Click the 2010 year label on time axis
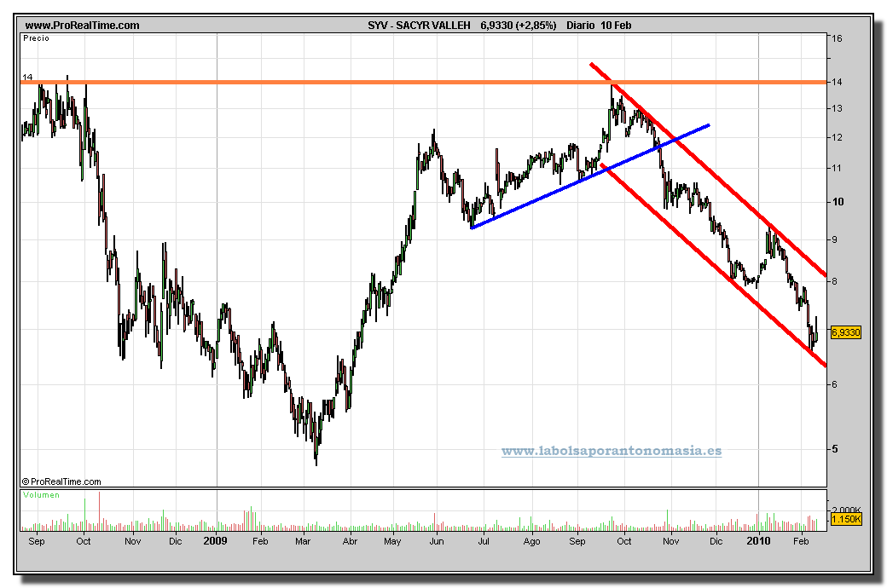Screen dimensions: 887x588 coord(758,541)
